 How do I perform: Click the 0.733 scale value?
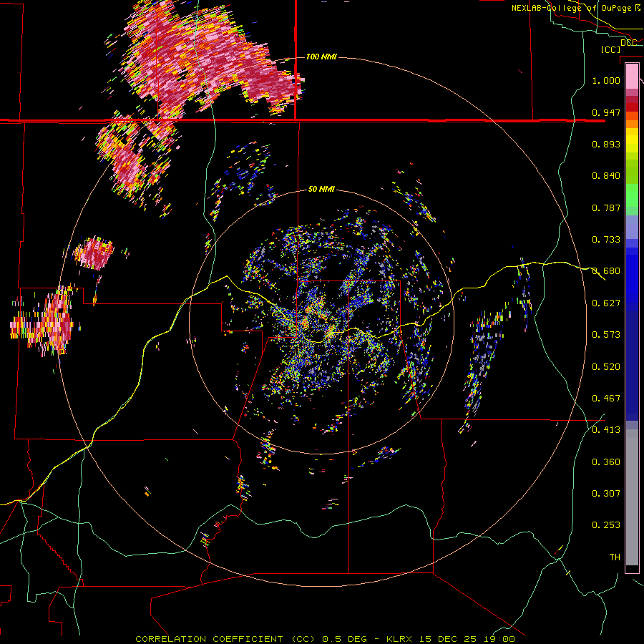pyautogui.click(x=606, y=239)
